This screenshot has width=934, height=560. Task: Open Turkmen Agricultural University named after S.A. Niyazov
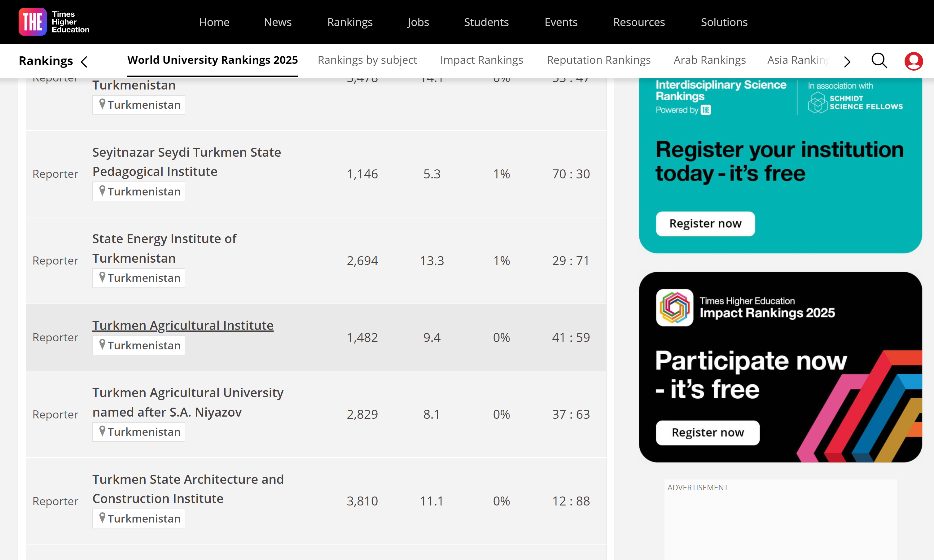187,402
